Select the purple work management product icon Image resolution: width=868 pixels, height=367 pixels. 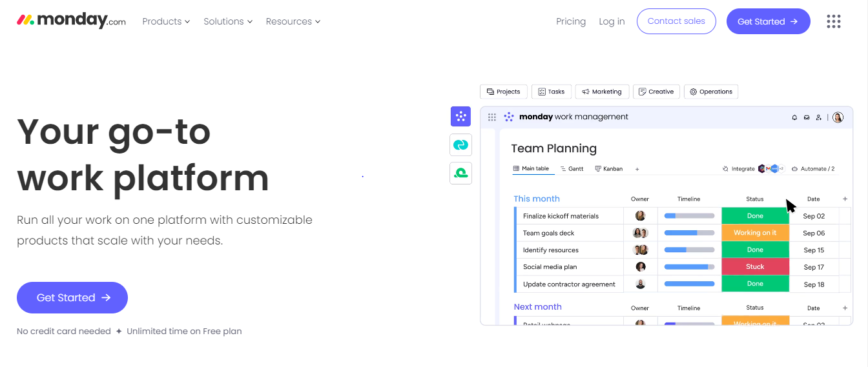pyautogui.click(x=460, y=117)
